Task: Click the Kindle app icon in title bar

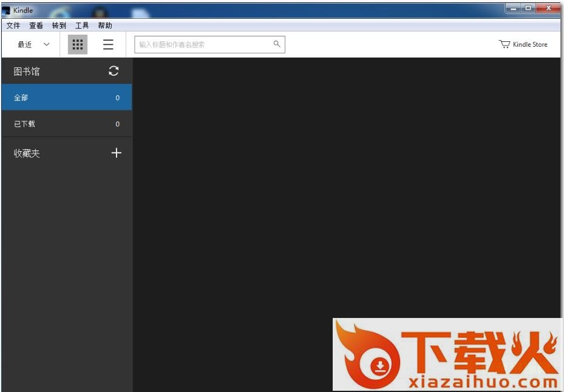Action: [6, 10]
